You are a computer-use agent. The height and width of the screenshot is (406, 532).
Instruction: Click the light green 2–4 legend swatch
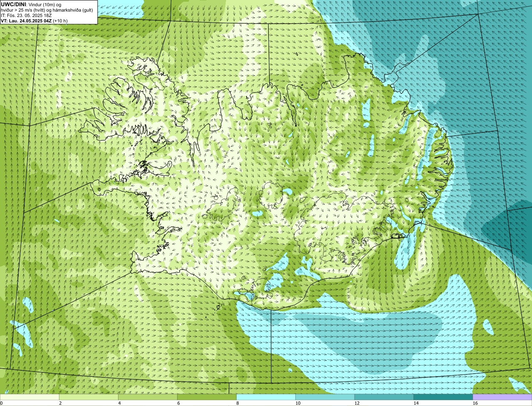pos(89,397)
